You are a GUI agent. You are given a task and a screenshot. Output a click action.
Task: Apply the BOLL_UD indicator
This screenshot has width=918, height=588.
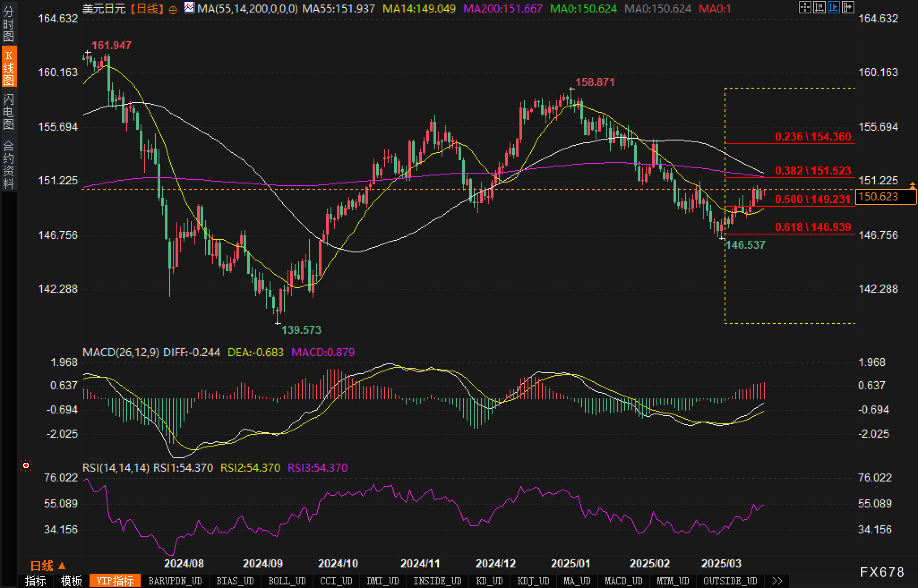pyautogui.click(x=287, y=581)
